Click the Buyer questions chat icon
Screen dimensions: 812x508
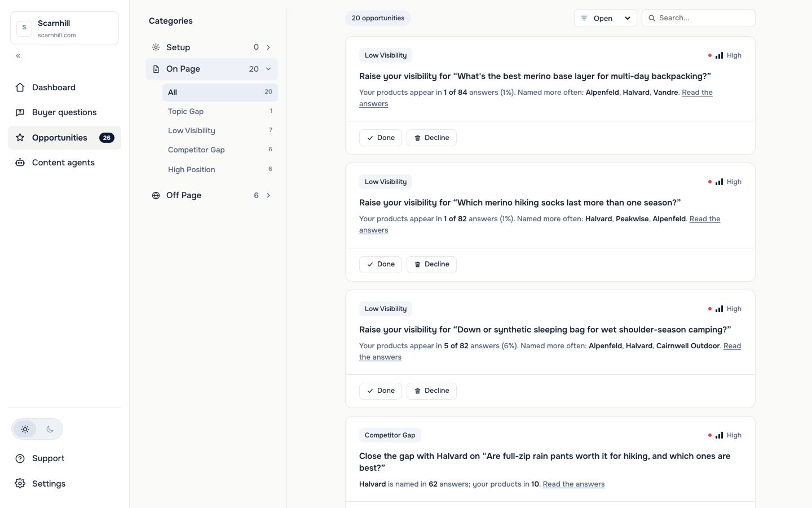20,112
